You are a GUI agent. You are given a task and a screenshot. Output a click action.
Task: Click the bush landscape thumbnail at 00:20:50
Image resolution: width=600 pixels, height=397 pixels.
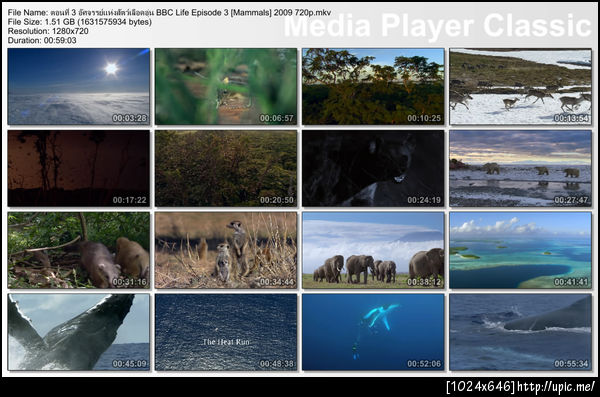pyautogui.click(x=226, y=168)
